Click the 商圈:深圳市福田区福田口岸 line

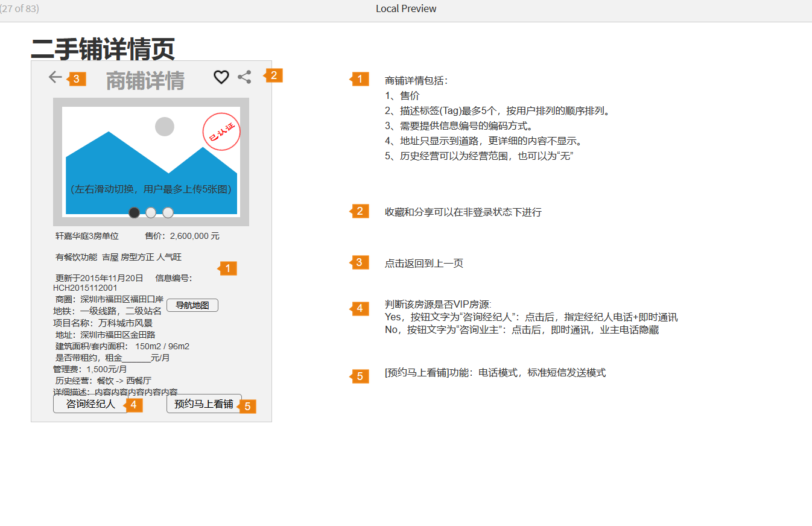click(109, 299)
